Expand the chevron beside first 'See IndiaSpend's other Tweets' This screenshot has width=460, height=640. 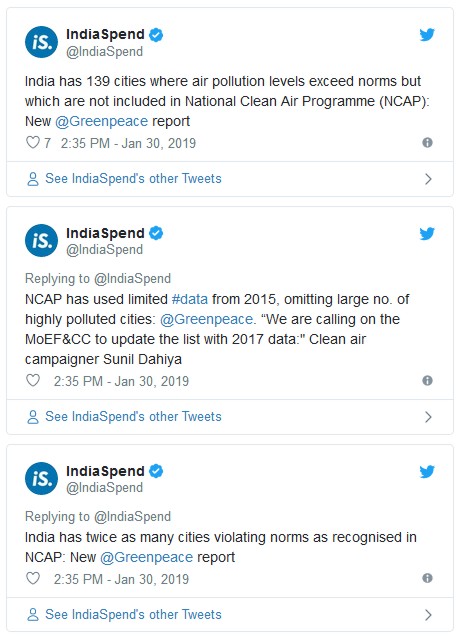tap(428, 179)
